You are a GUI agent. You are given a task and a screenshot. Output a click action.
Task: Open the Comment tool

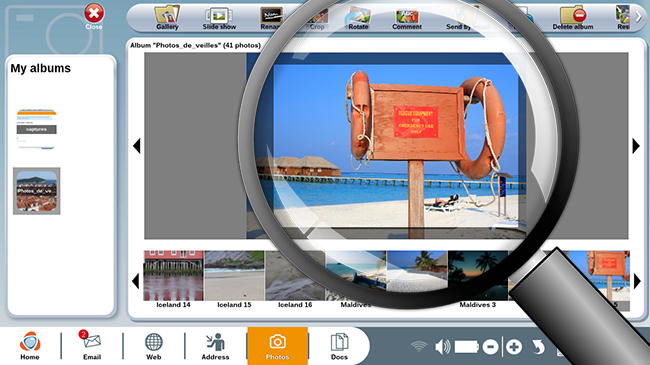[407, 18]
